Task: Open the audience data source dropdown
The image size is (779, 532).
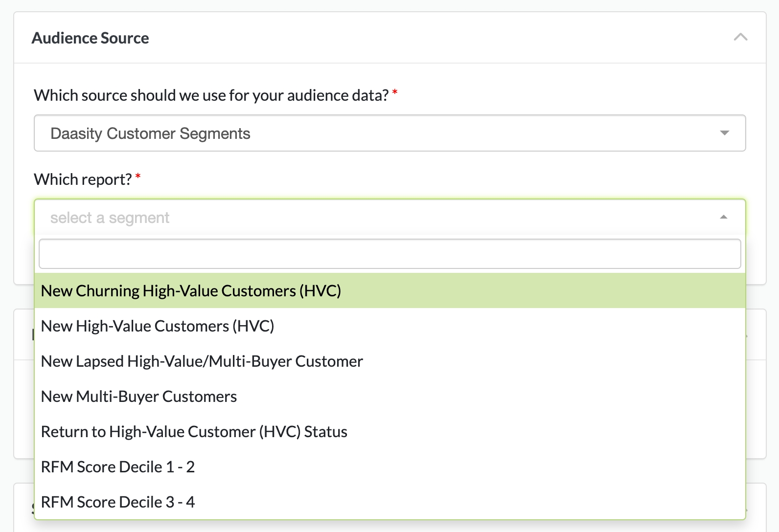Action: (x=389, y=133)
